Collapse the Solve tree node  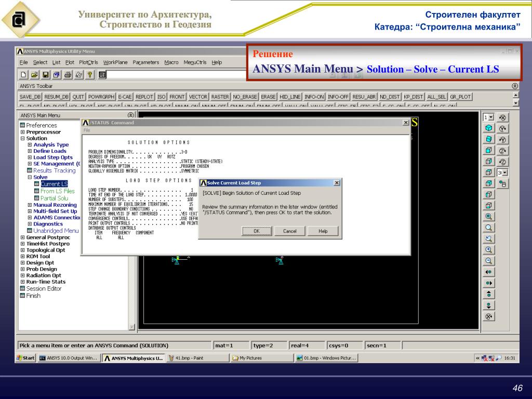coord(30,177)
